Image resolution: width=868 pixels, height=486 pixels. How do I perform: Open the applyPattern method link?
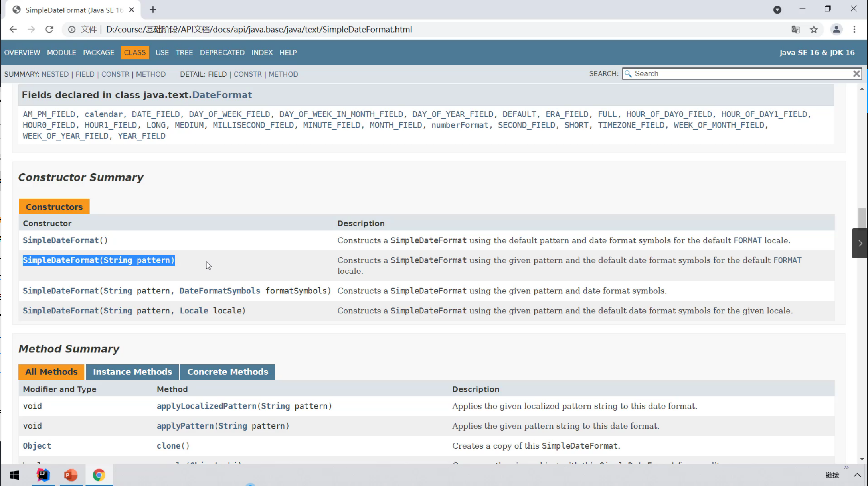pos(185,426)
